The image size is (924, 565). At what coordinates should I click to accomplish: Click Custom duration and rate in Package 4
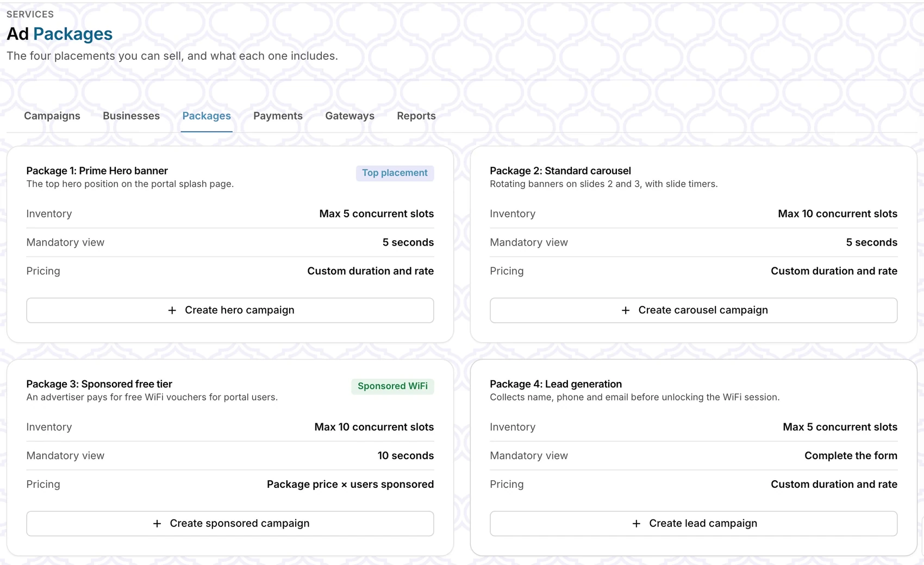(x=834, y=485)
